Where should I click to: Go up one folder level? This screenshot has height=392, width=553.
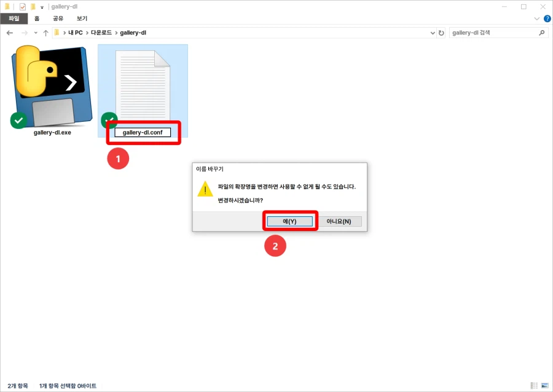click(45, 33)
